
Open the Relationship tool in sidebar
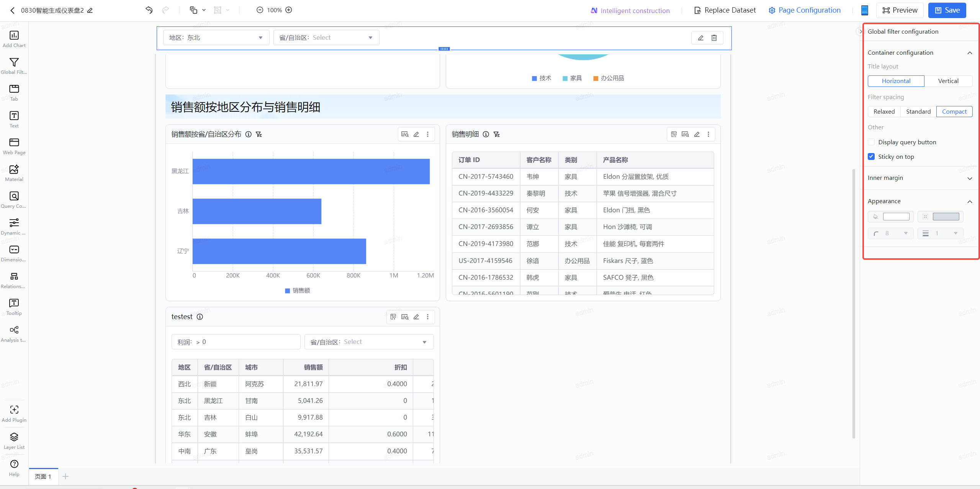(x=14, y=280)
